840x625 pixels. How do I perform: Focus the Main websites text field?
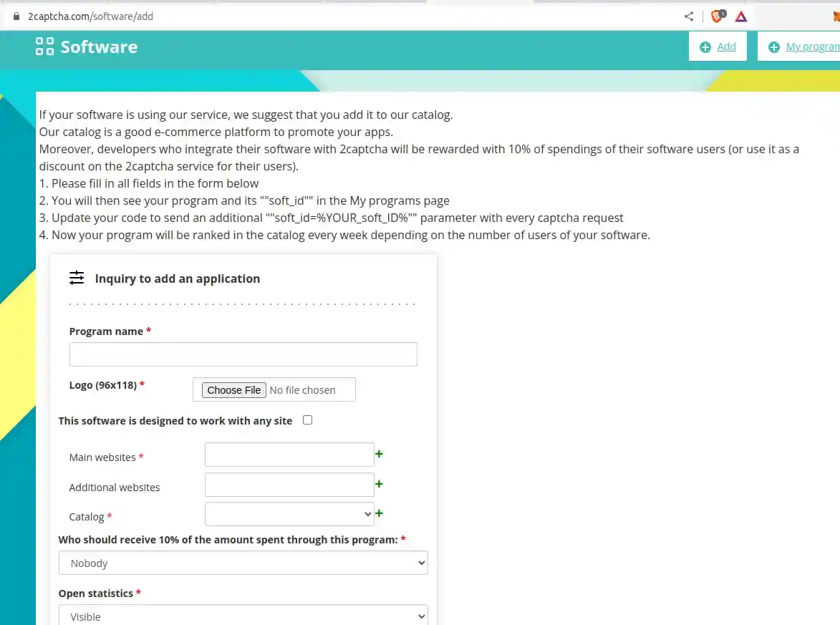289,455
